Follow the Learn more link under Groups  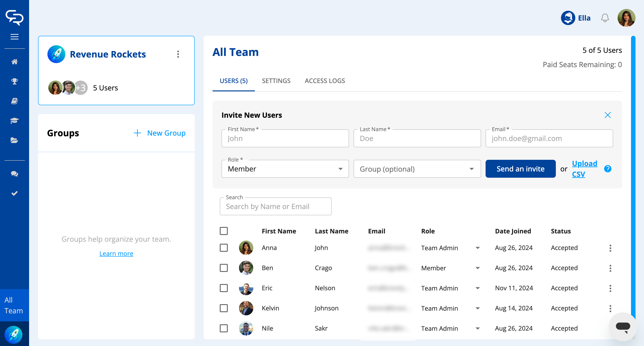pyautogui.click(x=116, y=254)
